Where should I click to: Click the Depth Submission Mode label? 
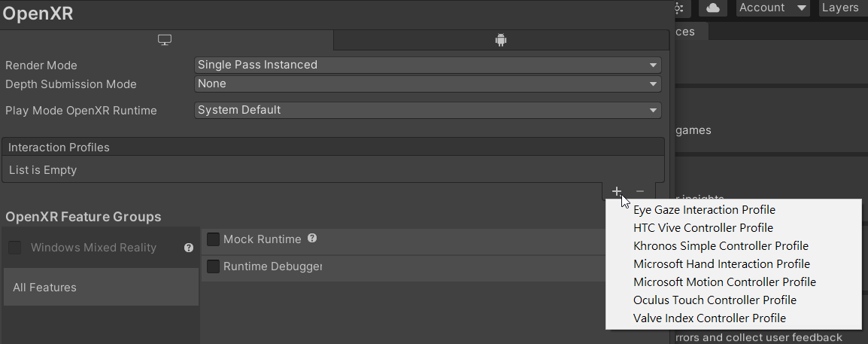[x=71, y=84]
